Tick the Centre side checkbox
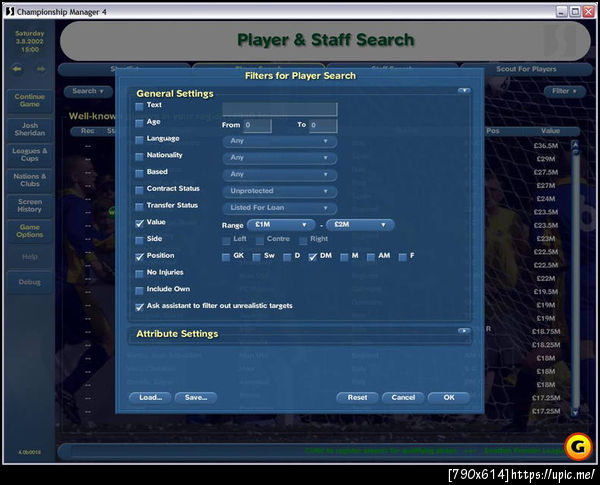This screenshot has height=485, width=600. [260, 240]
